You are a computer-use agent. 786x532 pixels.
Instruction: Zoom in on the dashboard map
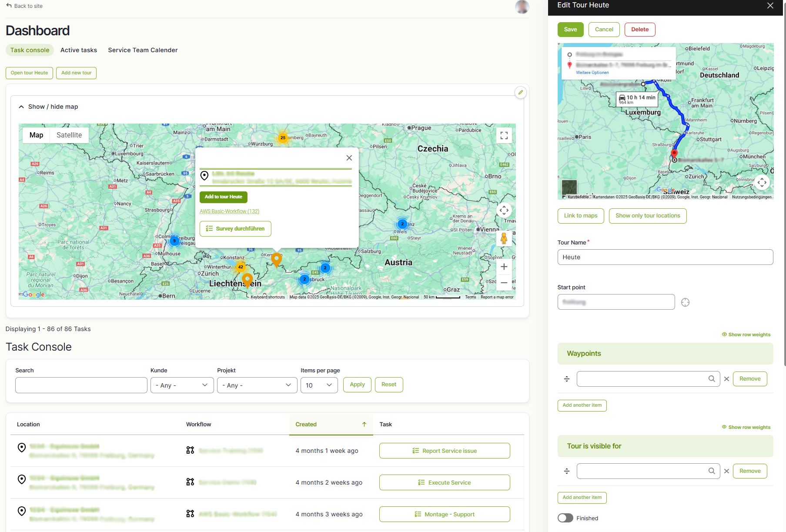coord(504,267)
